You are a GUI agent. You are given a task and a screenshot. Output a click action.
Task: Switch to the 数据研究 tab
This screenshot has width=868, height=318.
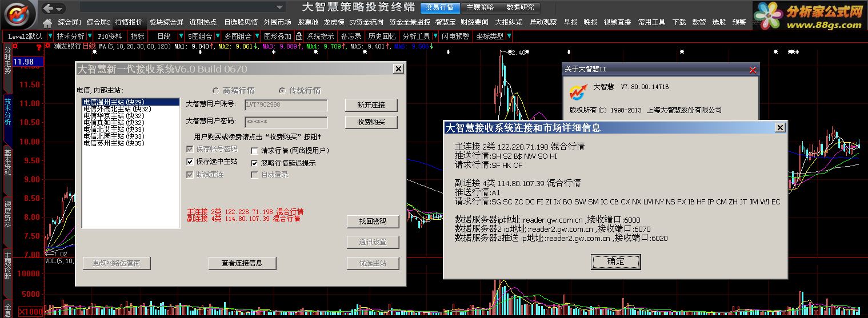[520, 7]
